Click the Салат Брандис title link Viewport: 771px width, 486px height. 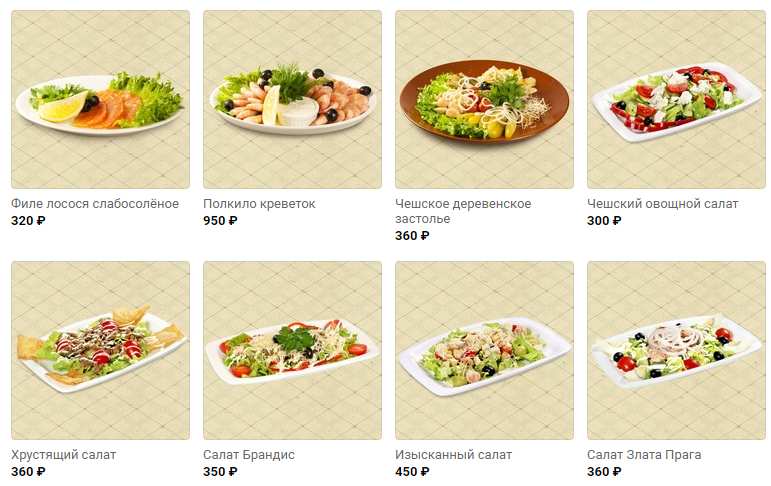[x=249, y=455]
